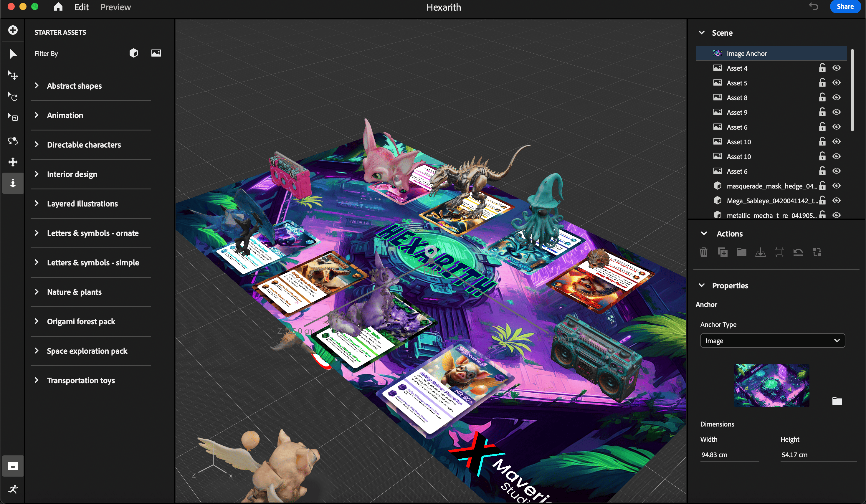Select the four-arrow pan tool
Image resolution: width=866 pixels, height=504 pixels.
tap(13, 162)
